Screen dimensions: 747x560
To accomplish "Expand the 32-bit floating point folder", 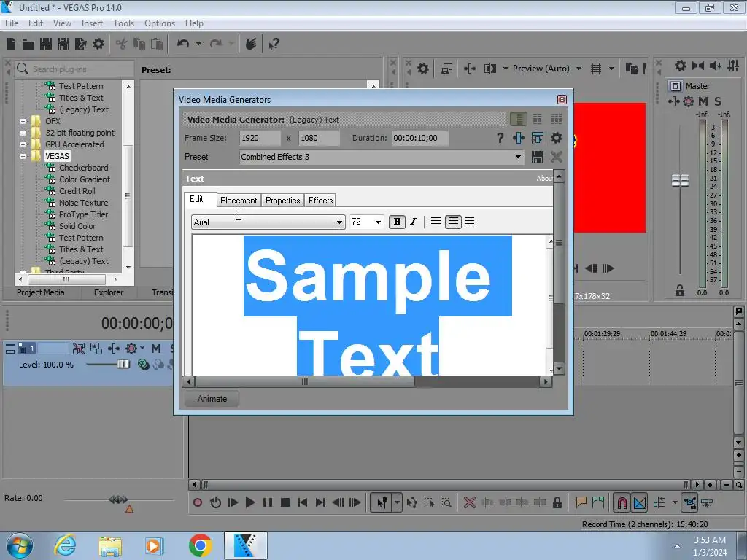I will [x=23, y=133].
